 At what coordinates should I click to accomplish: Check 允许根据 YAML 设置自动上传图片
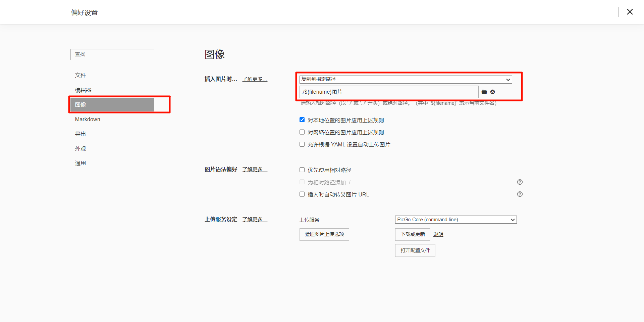pyautogui.click(x=302, y=144)
